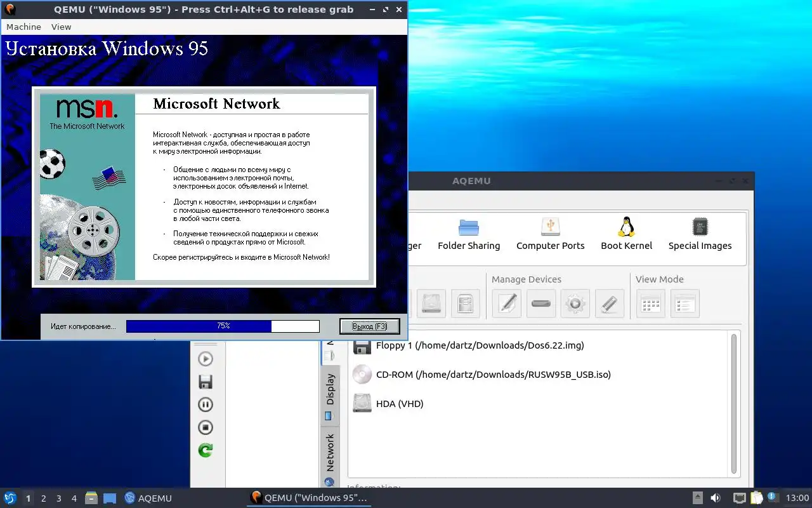This screenshot has width=812, height=508.
Task: Select the HDA (VHD) device row
Action: tap(539, 404)
